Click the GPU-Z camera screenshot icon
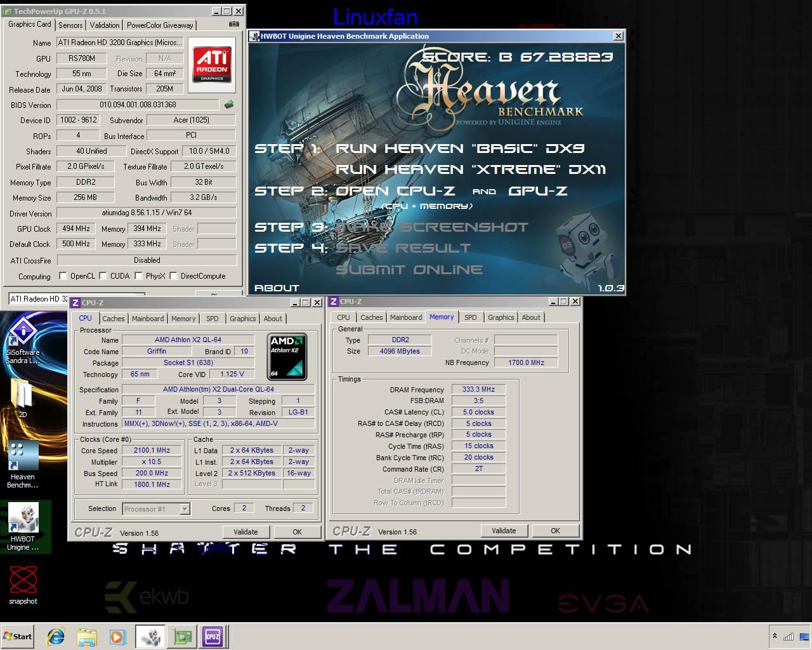Viewport: 812px width, 650px height. [x=234, y=24]
